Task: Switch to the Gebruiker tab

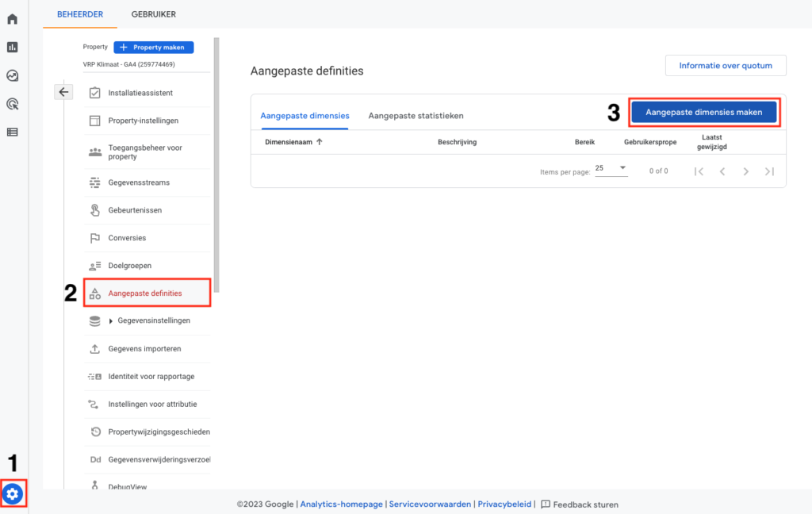Action: click(154, 14)
